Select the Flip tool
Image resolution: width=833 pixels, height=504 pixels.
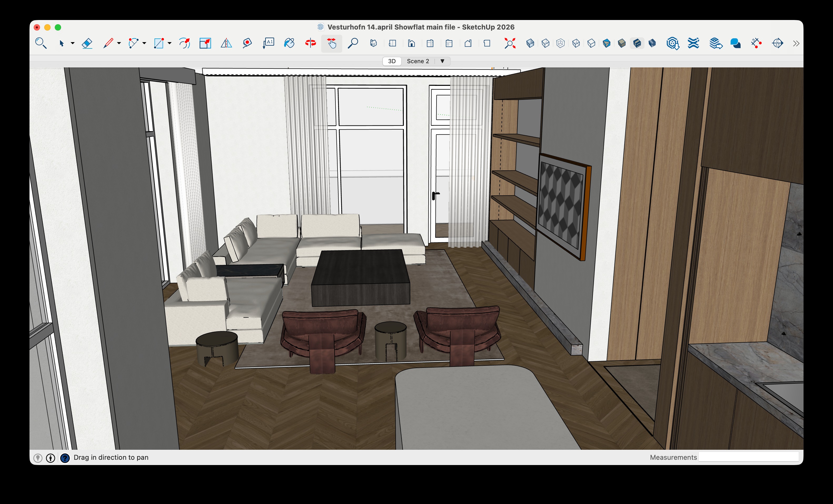[x=226, y=43]
